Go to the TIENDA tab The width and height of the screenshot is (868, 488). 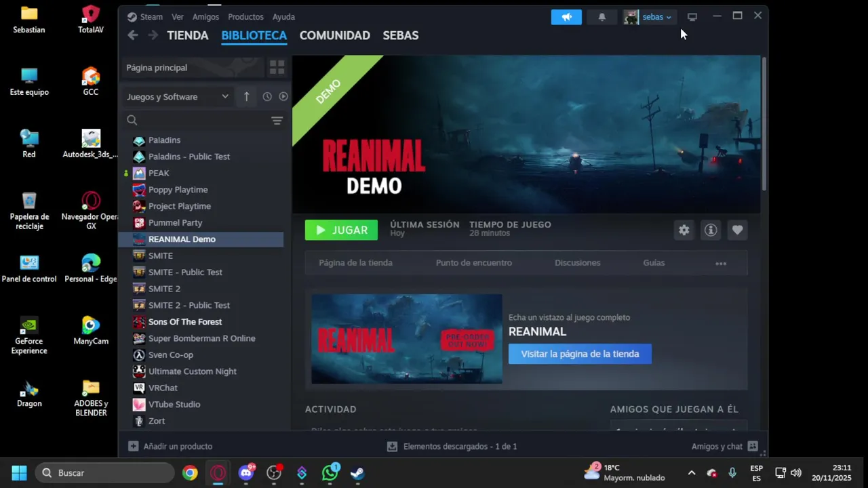(x=188, y=35)
